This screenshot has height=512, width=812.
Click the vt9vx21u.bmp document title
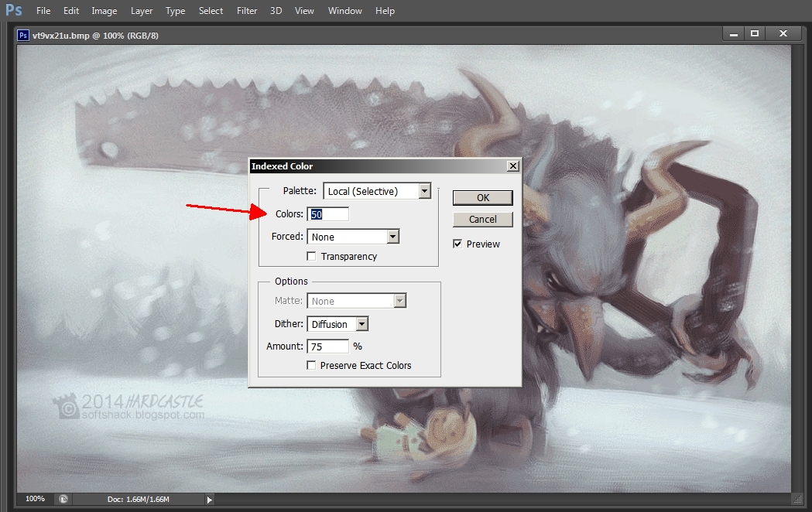[95, 36]
